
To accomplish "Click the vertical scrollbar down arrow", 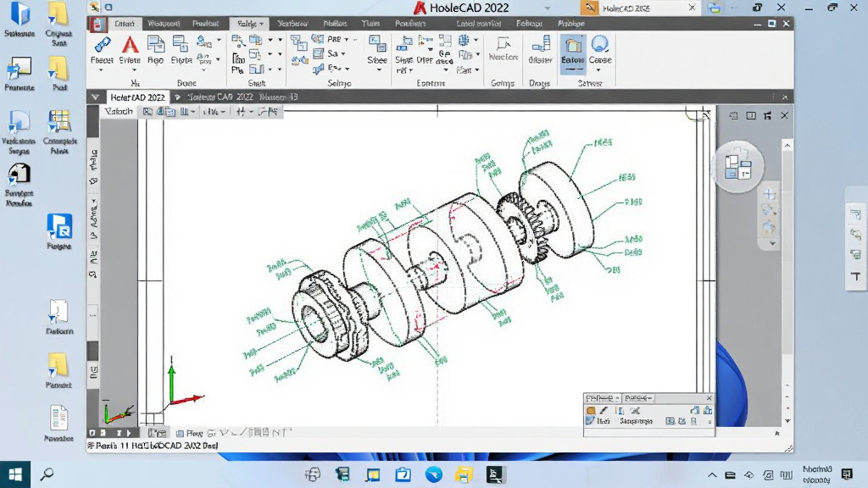I will [787, 421].
